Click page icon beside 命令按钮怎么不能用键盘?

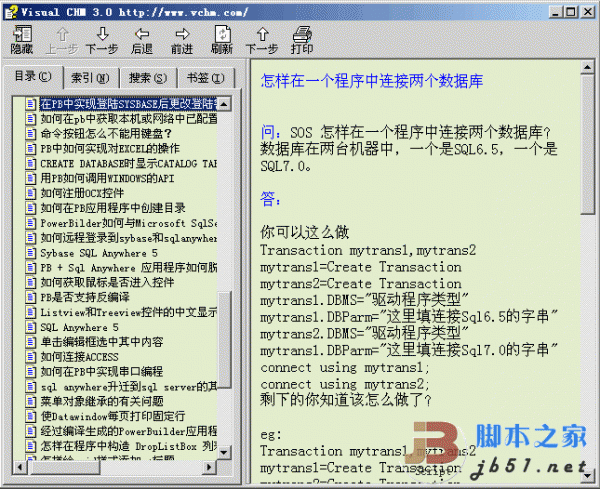(31, 134)
